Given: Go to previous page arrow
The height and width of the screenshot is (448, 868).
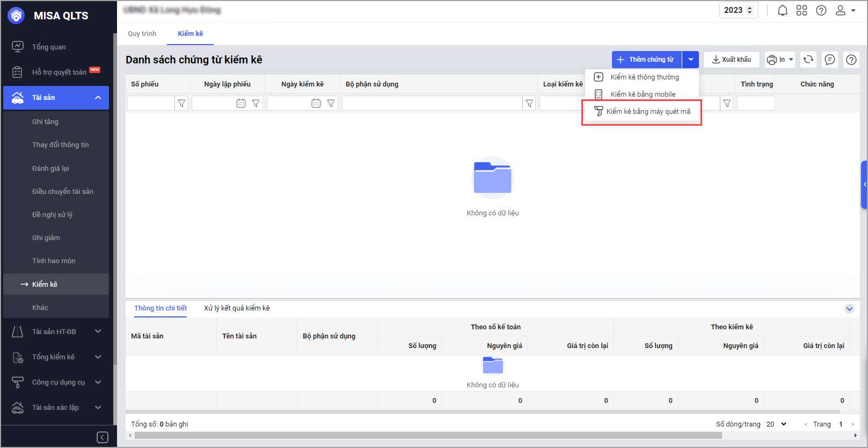Looking at the screenshot, I should [806, 424].
